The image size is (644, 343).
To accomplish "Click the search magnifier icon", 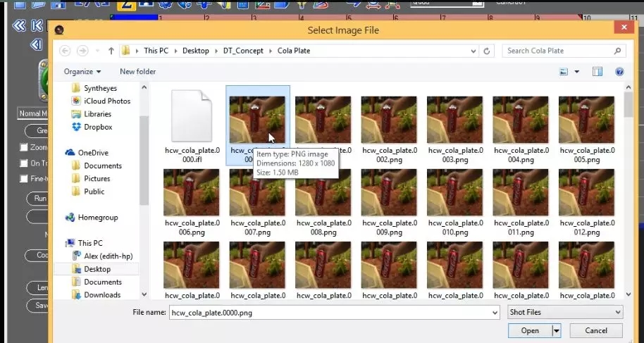I will pyautogui.click(x=617, y=51).
